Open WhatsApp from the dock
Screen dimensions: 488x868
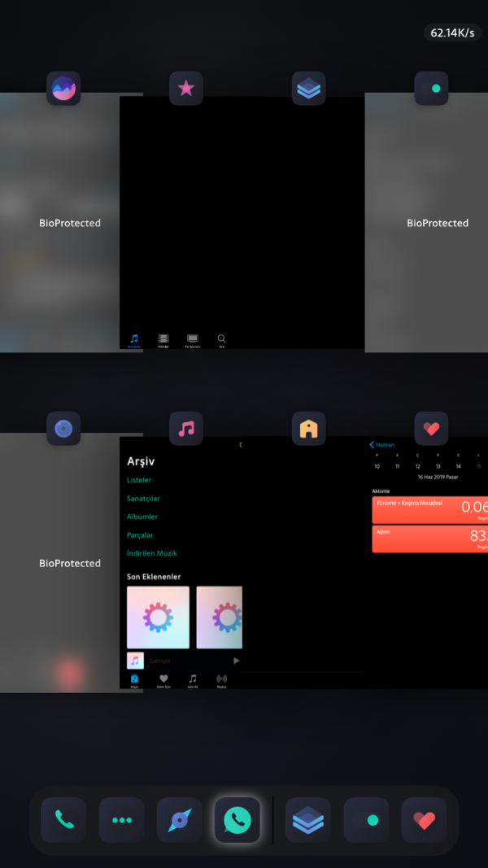pyautogui.click(x=237, y=820)
